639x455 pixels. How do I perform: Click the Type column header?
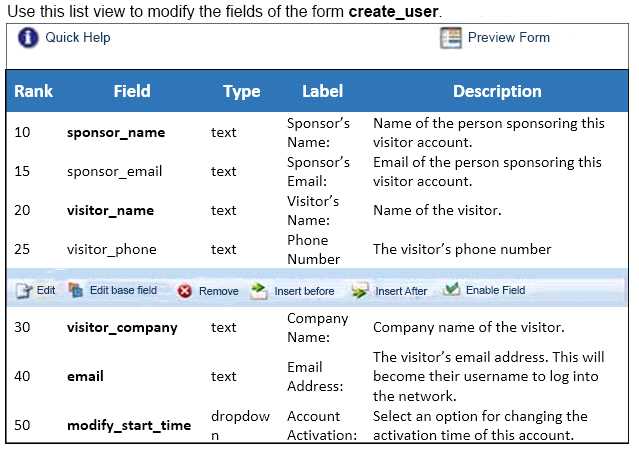(x=241, y=91)
